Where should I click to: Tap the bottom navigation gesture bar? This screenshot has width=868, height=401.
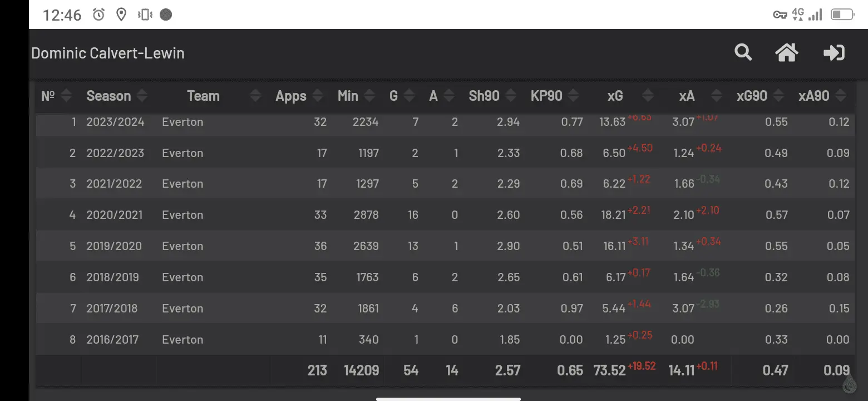click(x=448, y=398)
